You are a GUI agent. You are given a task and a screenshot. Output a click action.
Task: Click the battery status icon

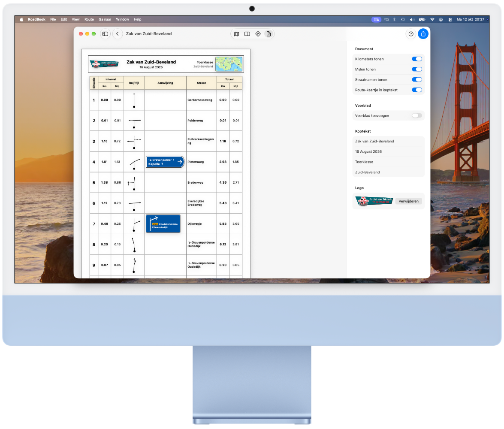point(422,19)
